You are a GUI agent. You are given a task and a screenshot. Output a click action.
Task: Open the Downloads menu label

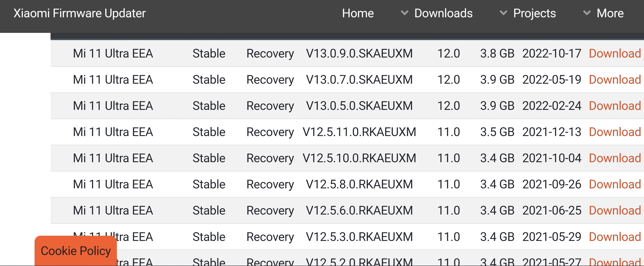(443, 13)
